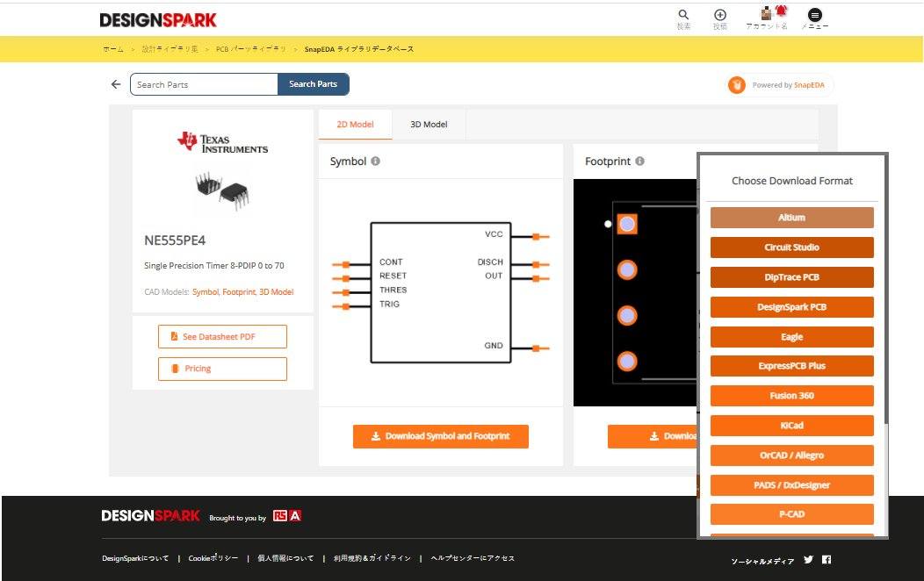Go back using the left arrow icon

click(116, 84)
